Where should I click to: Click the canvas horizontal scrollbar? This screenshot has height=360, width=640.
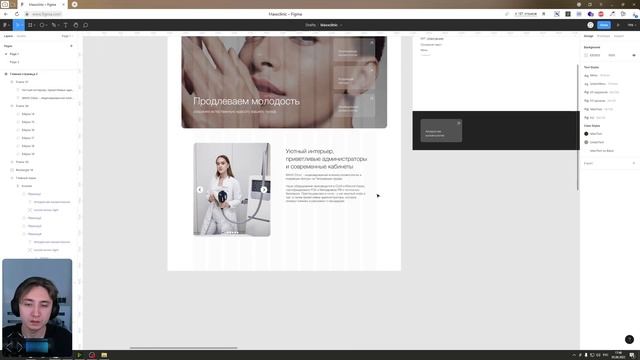(183, 348)
